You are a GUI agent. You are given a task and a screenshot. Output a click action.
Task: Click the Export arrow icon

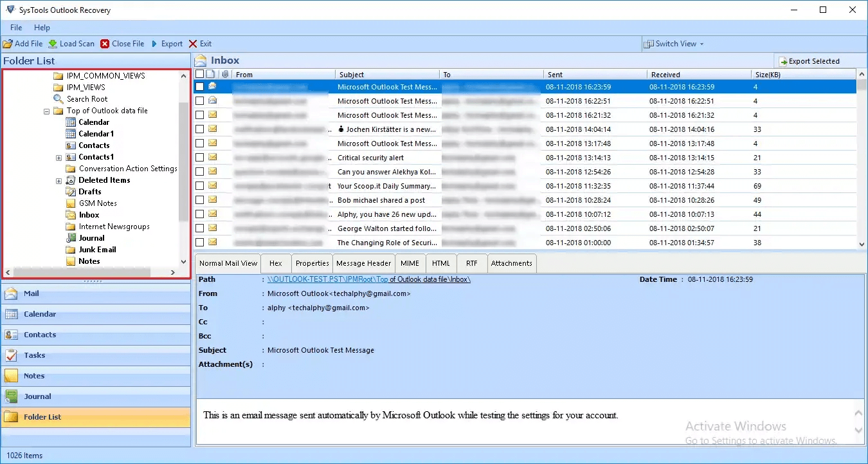[154, 44]
